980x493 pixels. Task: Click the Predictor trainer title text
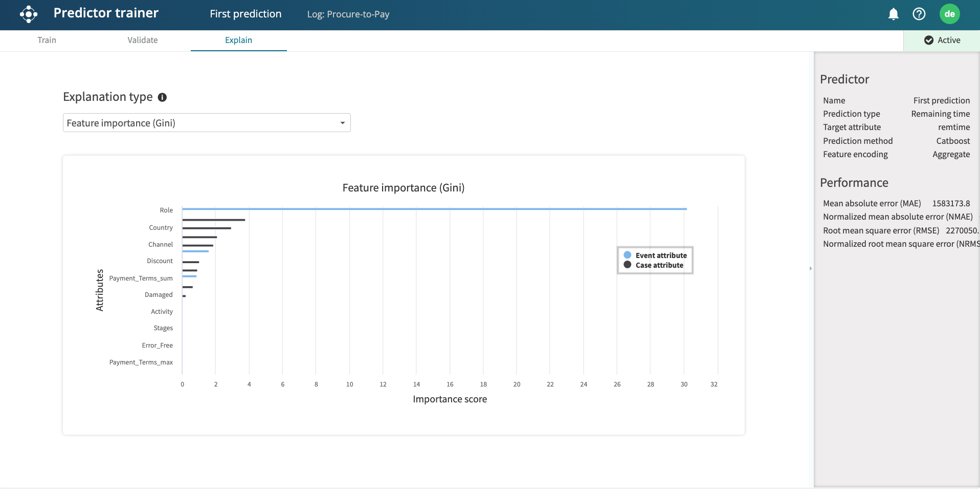(106, 13)
